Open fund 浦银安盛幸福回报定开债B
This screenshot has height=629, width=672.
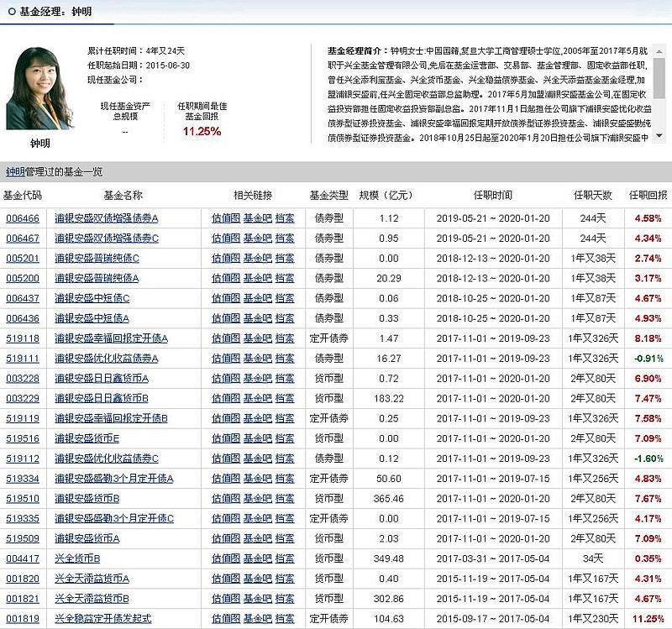tap(111, 418)
